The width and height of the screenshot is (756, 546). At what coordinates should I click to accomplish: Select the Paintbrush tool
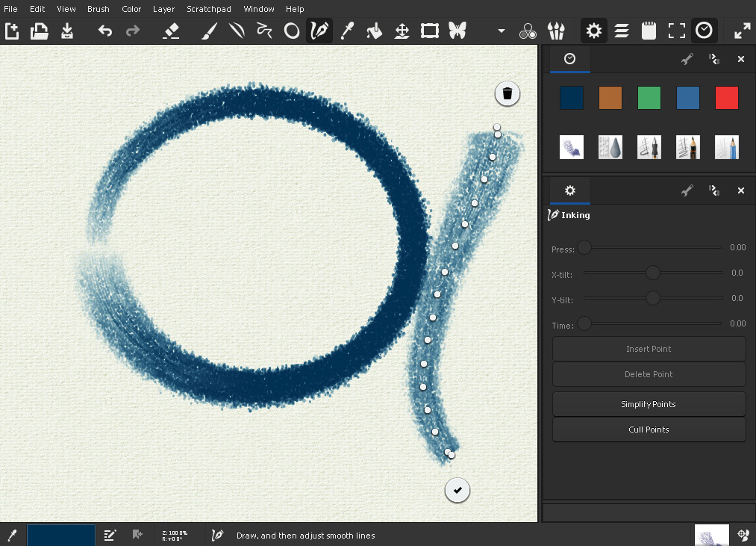(209, 31)
